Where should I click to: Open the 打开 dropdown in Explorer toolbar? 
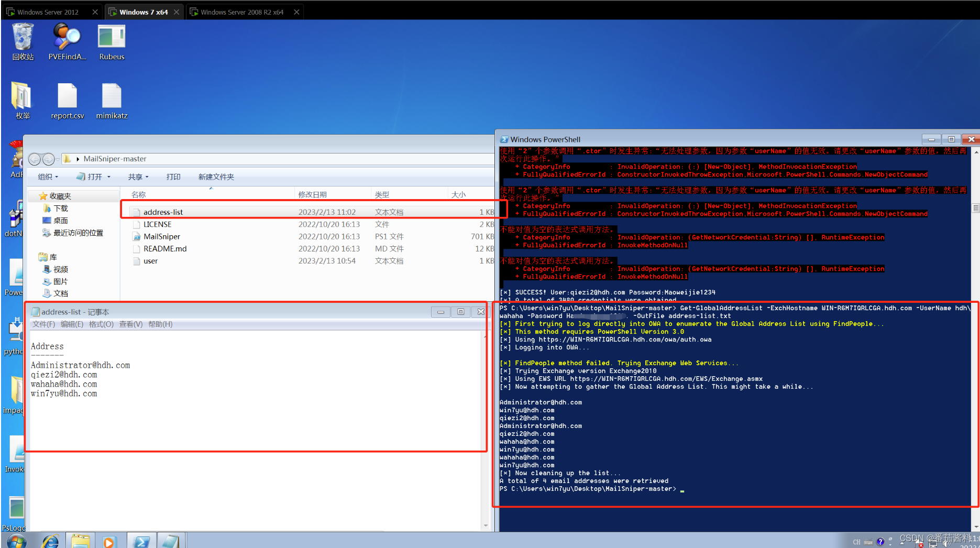point(93,177)
